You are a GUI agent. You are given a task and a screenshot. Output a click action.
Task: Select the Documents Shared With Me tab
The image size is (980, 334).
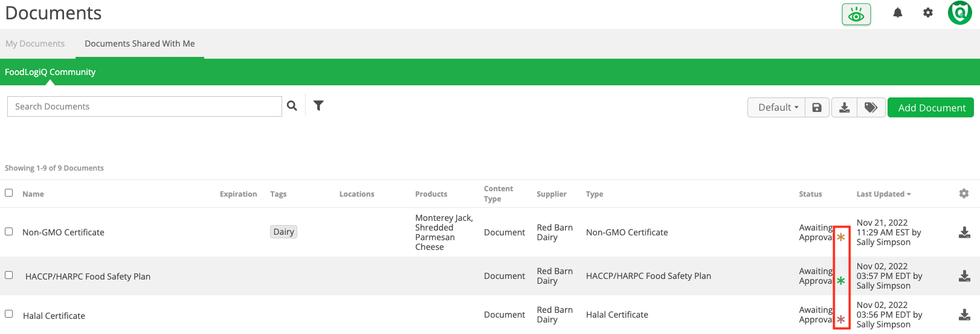click(140, 44)
